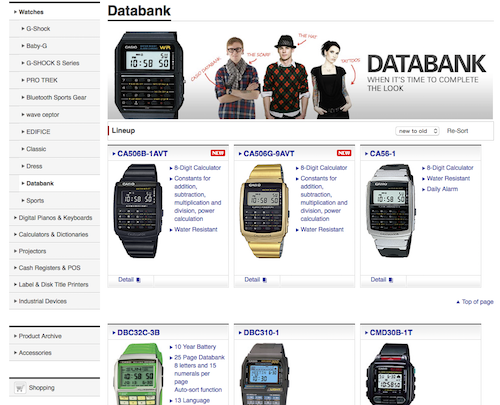The width and height of the screenshot is (500, 405).
Task: Open Detail link for CA56-1
Action: click(x=378, y=280)
